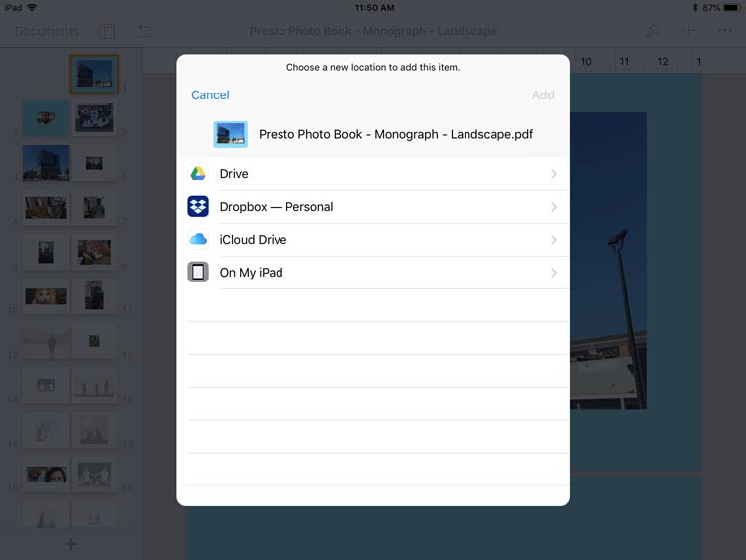The width and height of the screenshot is (746, 560).
Task: Select page 19 thumbnail in sidebar
Action: pyautogui.click(x=94, y=474)
